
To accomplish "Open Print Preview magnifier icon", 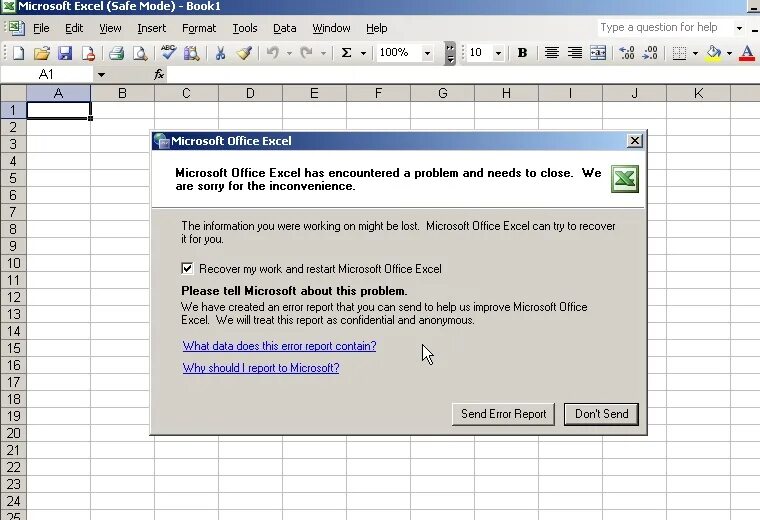I will [140, 53].
